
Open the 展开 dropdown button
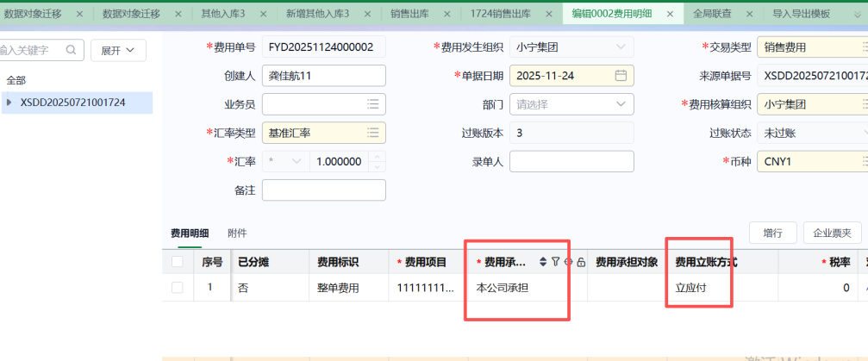[x=117, y=51]
